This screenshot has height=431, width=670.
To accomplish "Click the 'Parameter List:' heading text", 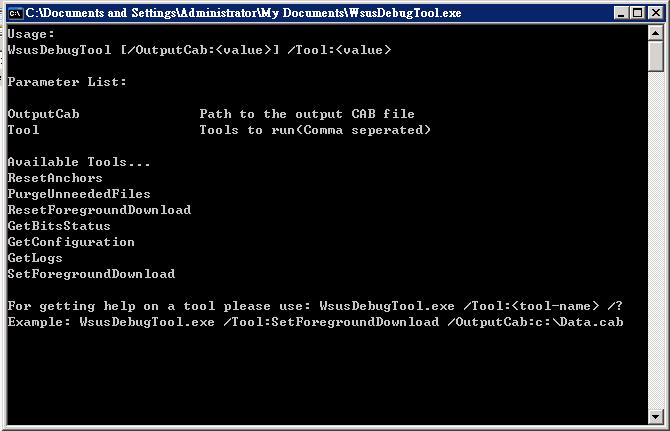I will (67, 82).
